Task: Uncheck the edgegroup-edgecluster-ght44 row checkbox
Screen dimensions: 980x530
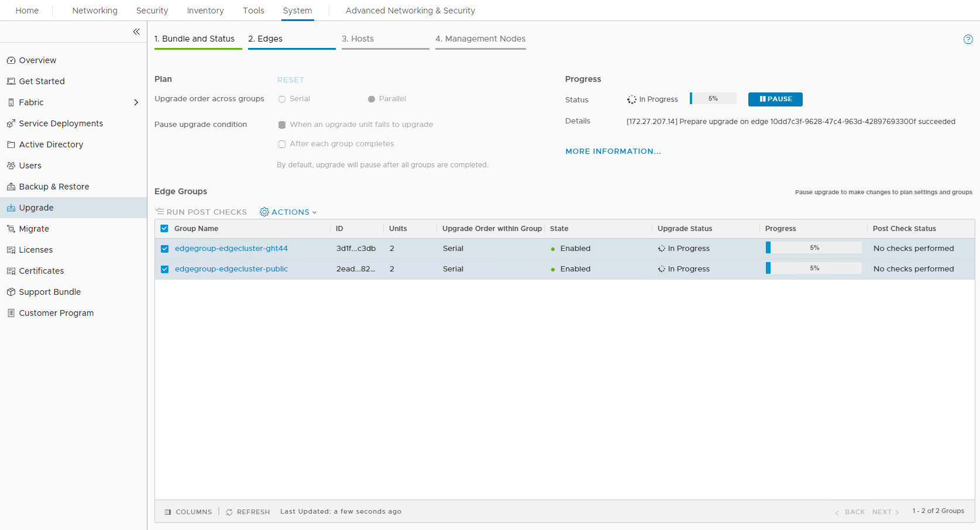Action: (x=164, y=249)
